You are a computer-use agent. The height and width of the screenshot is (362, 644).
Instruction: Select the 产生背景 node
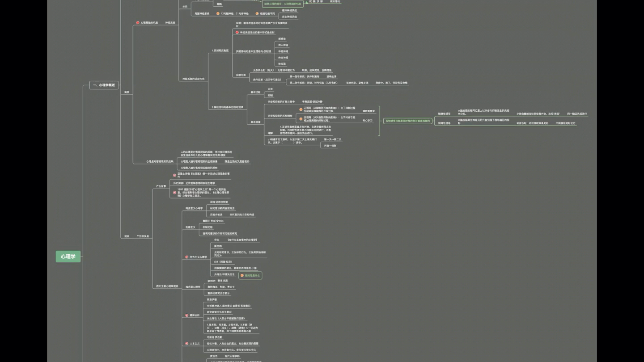(161, 186)
